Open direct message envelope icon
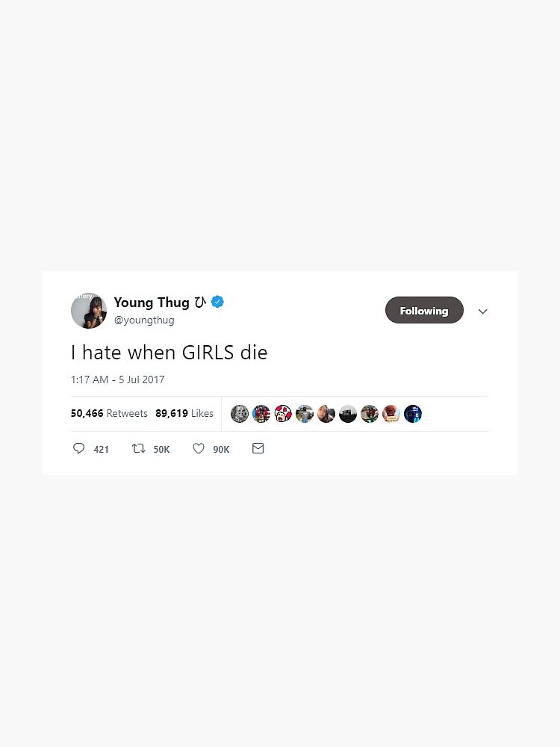 point(258,448)
